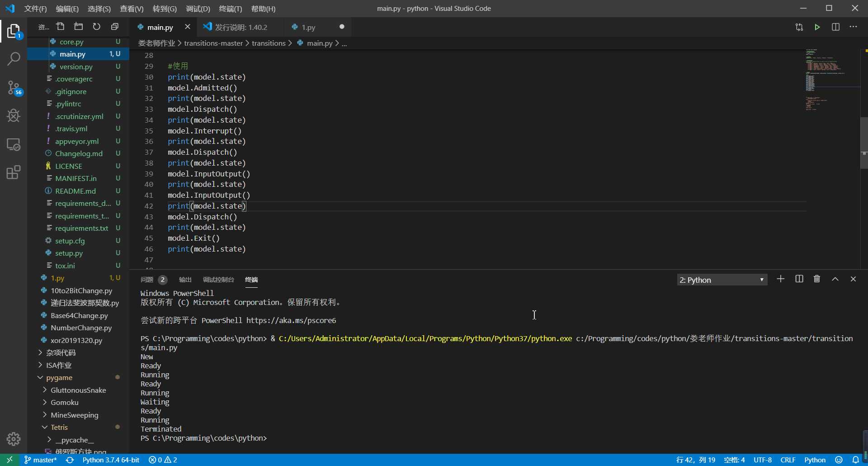Collapse all folders in explorer

pos(115,27)
